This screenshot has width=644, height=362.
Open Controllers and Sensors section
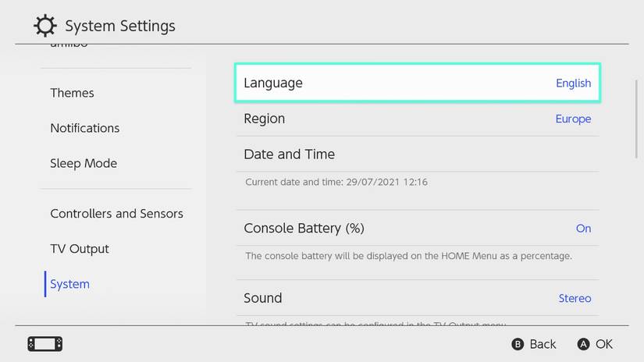[x=116, y=214]
